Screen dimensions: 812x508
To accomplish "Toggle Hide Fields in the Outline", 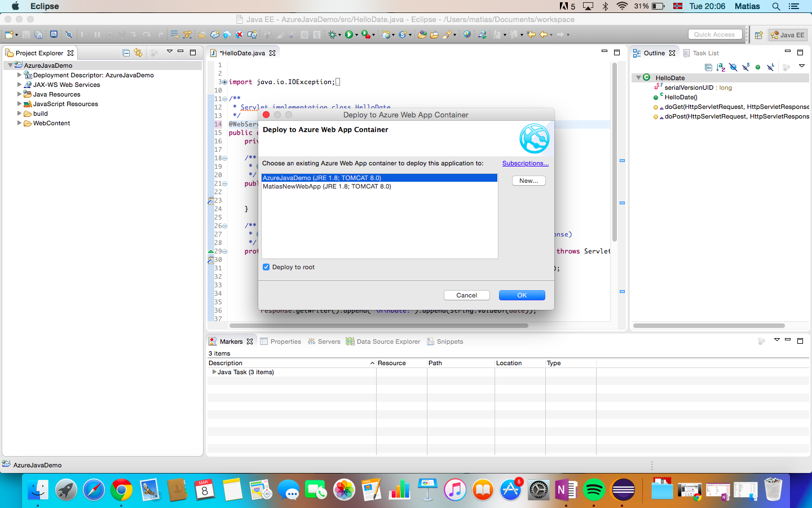I will click(x=733, y=67).
